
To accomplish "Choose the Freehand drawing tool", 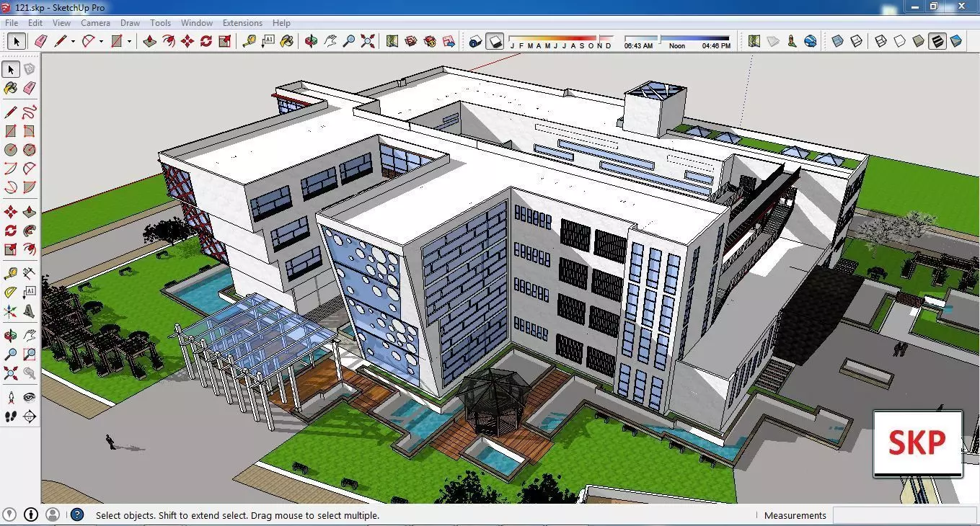I will (29, 112).
